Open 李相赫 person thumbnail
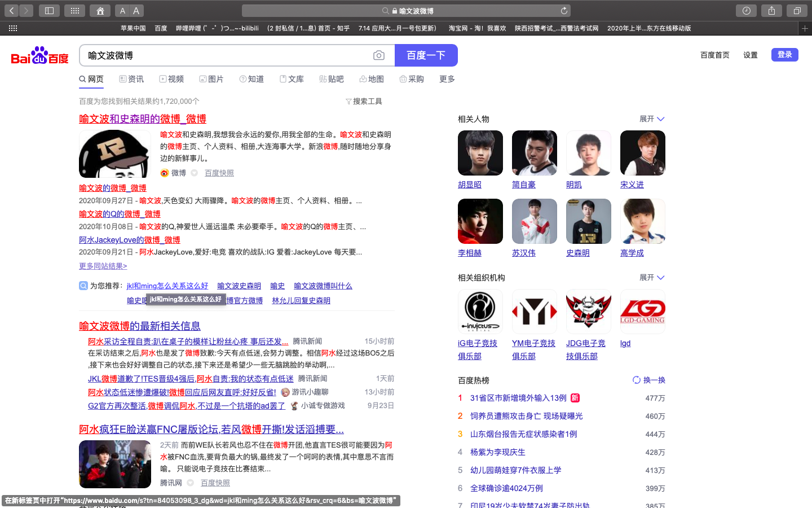 (480, 221)
